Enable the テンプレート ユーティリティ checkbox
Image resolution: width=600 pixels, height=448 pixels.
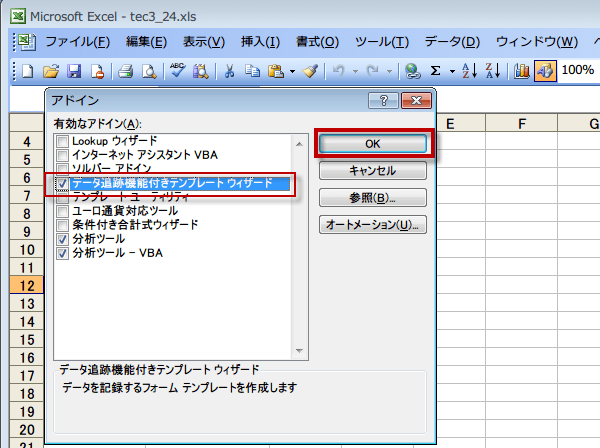click(x=62, y=197)
